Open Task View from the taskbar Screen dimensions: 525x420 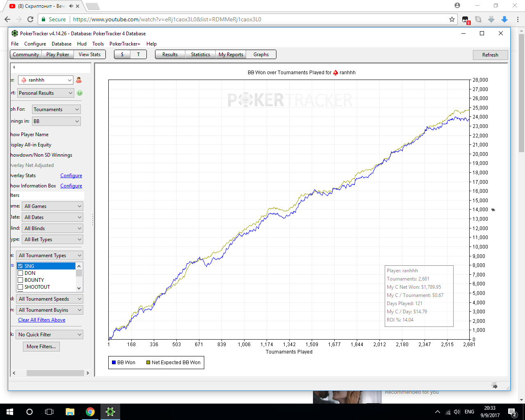pyautogui.click(x=49, y=412)
